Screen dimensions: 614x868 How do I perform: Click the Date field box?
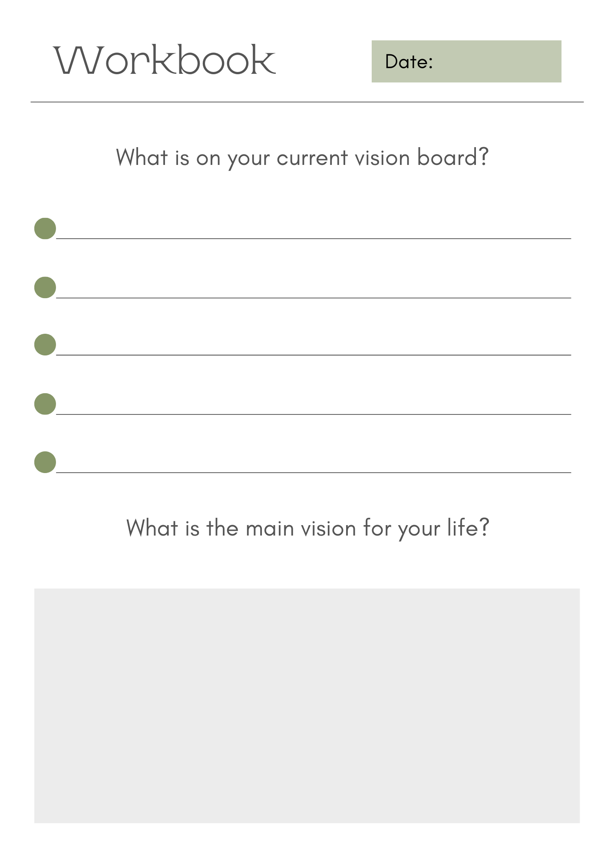[466, 61]
